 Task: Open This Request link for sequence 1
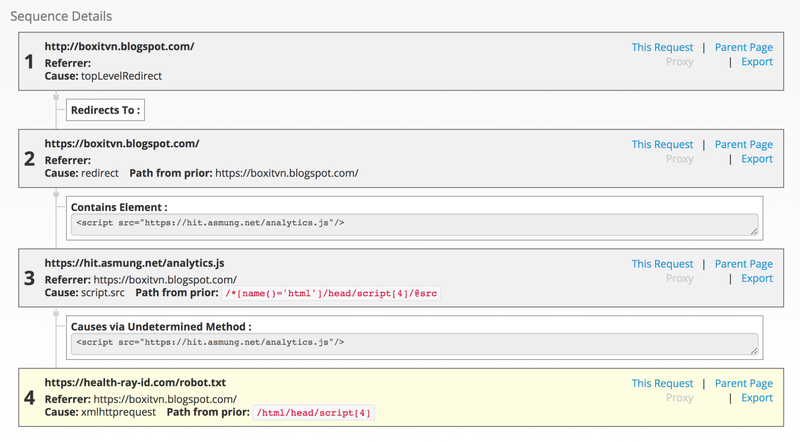point(662,47)
